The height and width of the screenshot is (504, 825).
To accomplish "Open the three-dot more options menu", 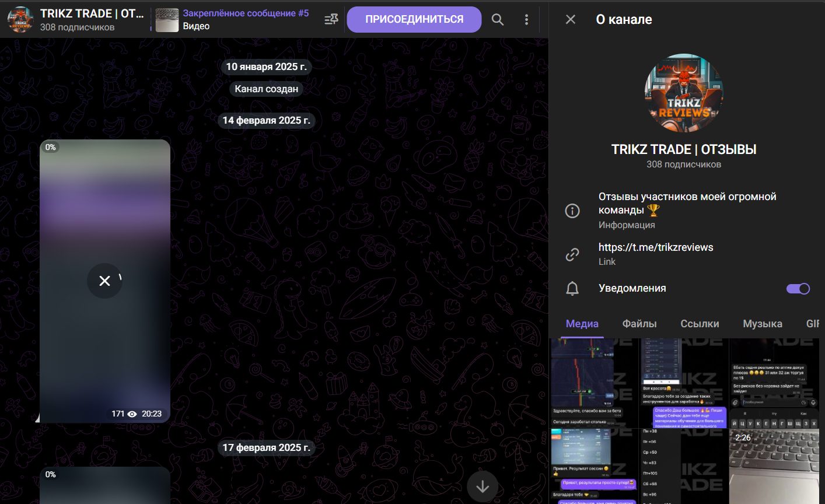I will tap(526, 20).
